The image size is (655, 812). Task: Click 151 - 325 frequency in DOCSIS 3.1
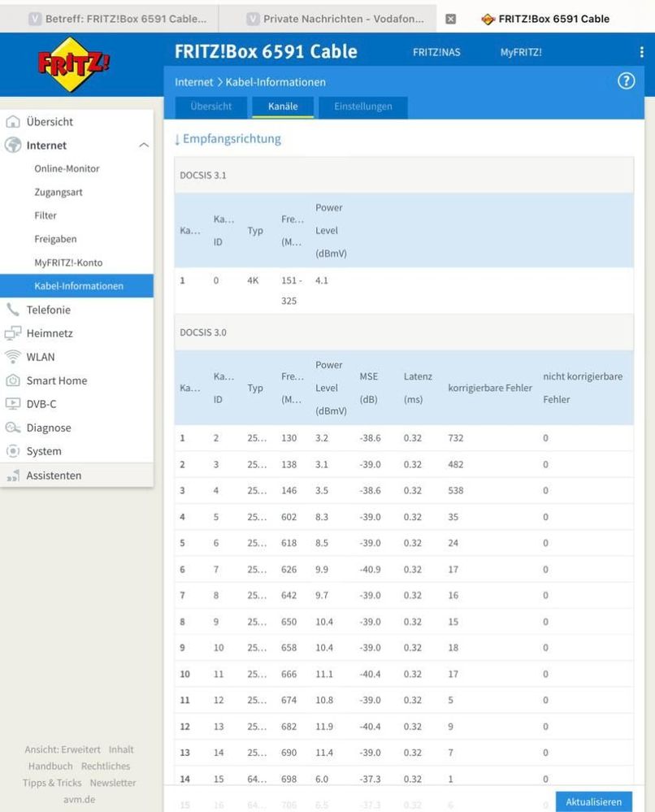click(292, 290)
